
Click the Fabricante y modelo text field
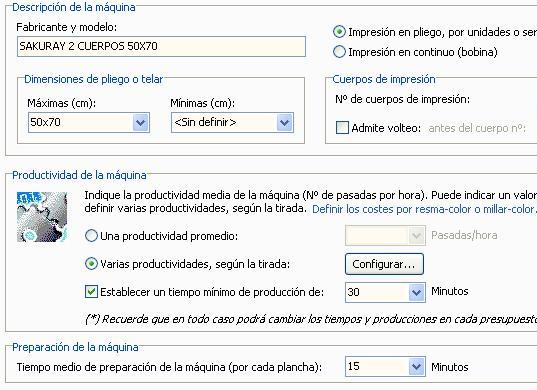pyautogui.click(x=161, y=46)
